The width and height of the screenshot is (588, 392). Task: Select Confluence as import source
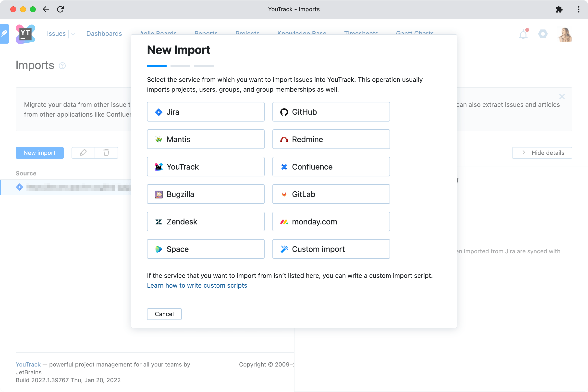point(331,167)
